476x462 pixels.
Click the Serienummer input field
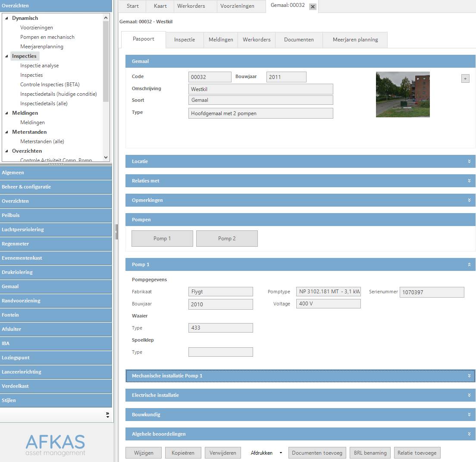pyautogui.click(x=432, y=292)
